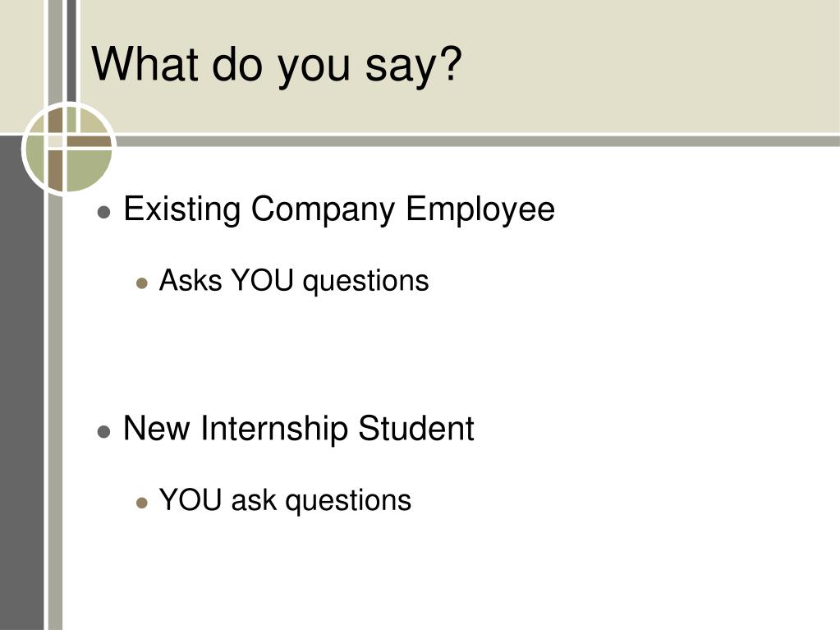
Task: Select the Existing Company Employee text line
Action: tap(339, 209)
